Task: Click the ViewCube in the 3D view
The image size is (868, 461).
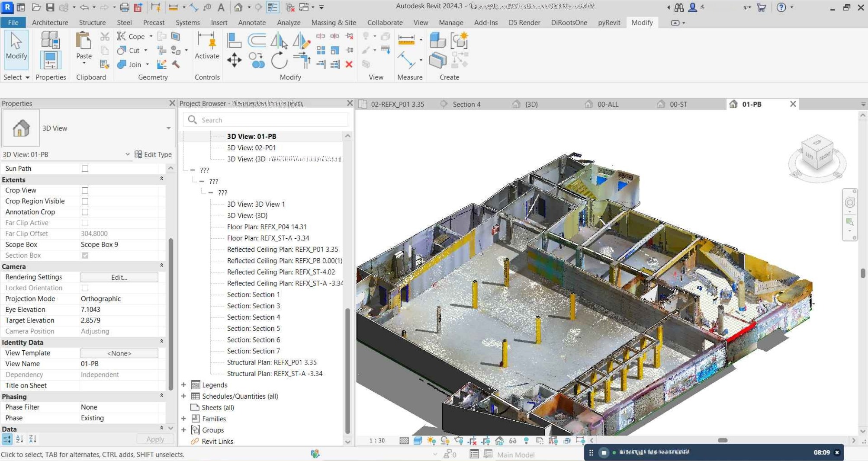Action: point(817,152)
